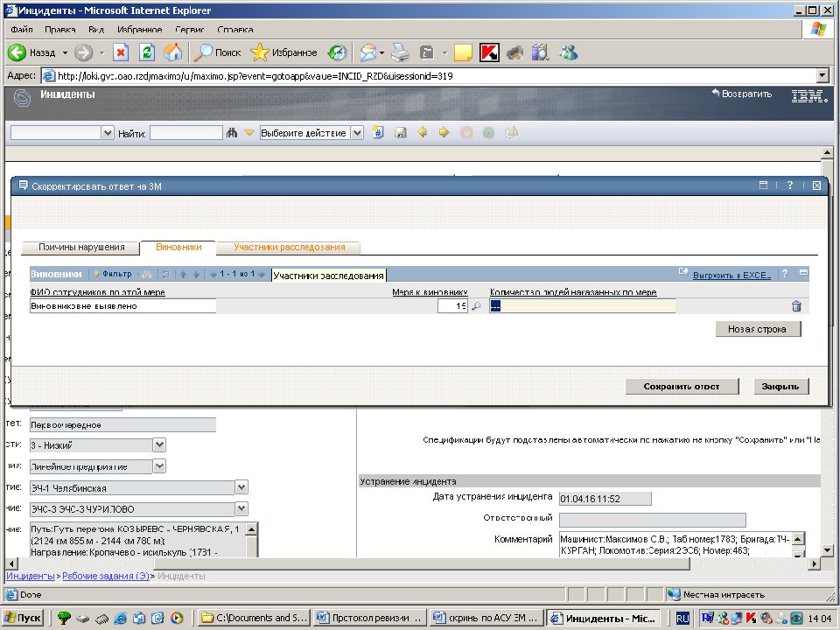Click the Сохранить ответ button
Image resolution: width=840 pixels, height=630 pixels.
pyautogui.click(x=682, y=386)
